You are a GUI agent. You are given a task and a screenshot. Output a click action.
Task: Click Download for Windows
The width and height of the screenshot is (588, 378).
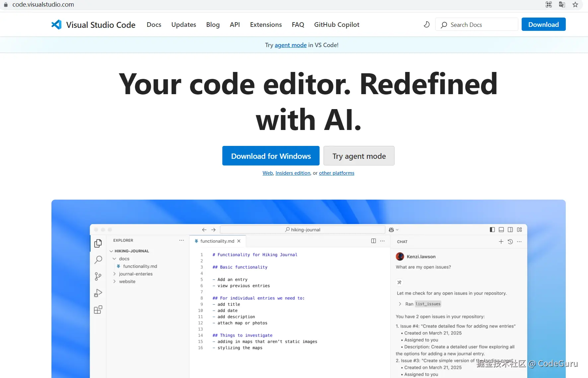270,156
